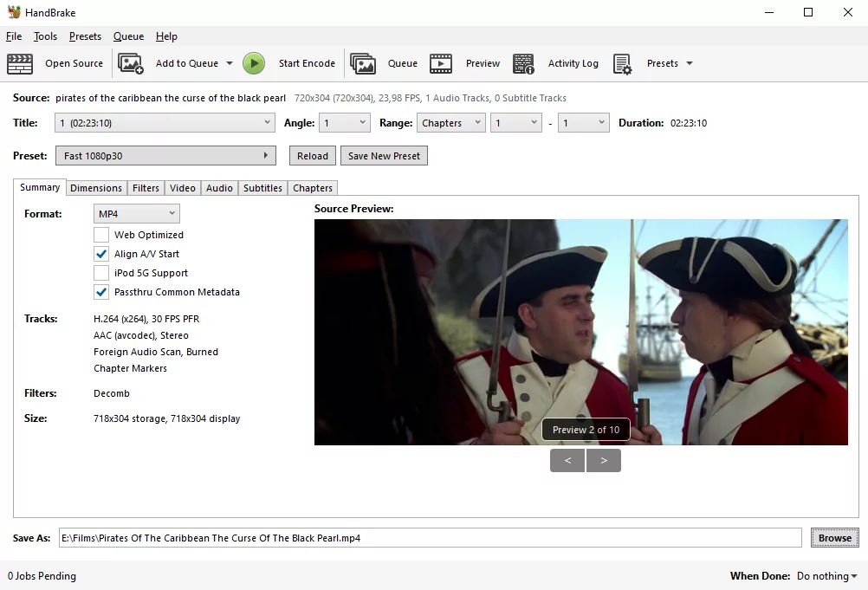The image size is (868, 590).
Task: Click the 'Chapter Markers' text
Action: point(130,368)
